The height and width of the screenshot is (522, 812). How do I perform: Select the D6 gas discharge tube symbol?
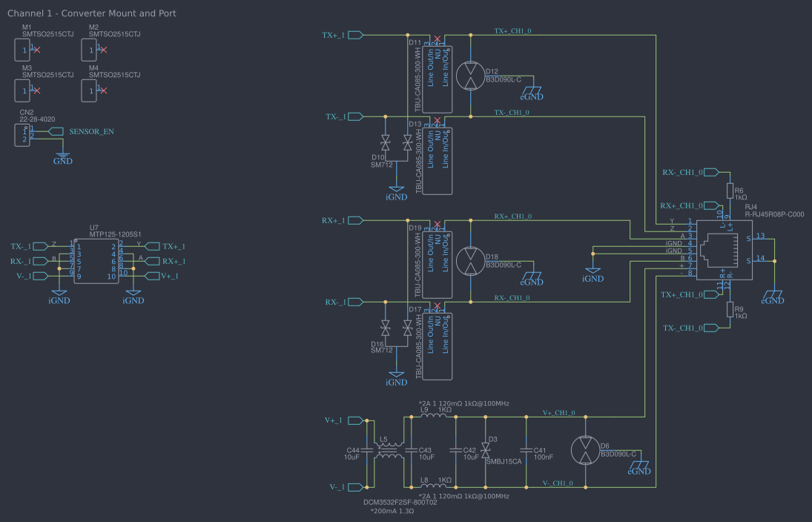tap(585, 451)
